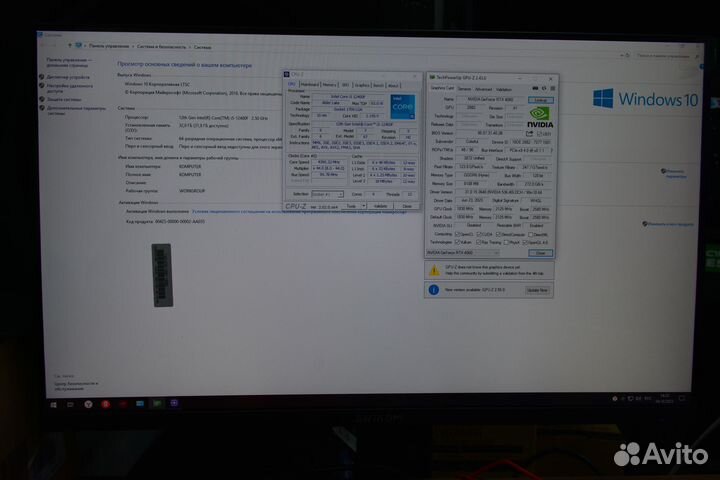Viewport: 720px width, 480px height.
Task: Click the CPU-Z Validate button
Action: (380, 206)
